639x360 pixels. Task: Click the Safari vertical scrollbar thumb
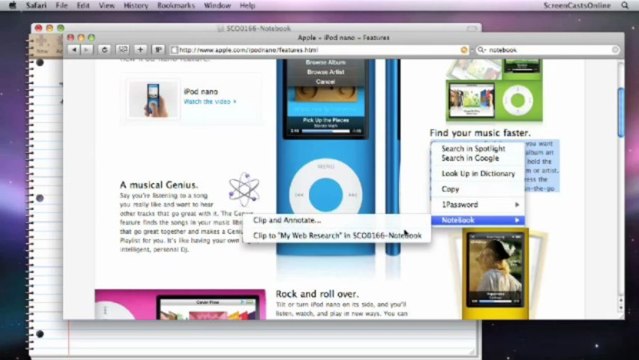(x=621, y=113)
